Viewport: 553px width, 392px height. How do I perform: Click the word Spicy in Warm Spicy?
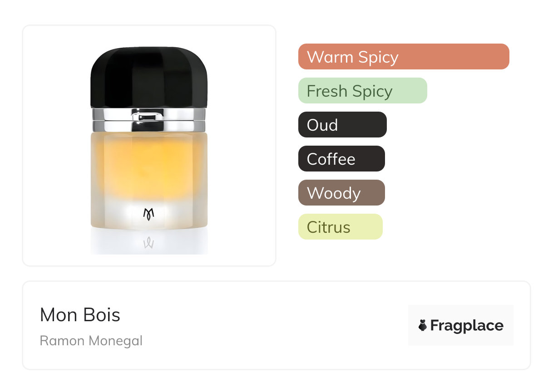coord(378,58)
